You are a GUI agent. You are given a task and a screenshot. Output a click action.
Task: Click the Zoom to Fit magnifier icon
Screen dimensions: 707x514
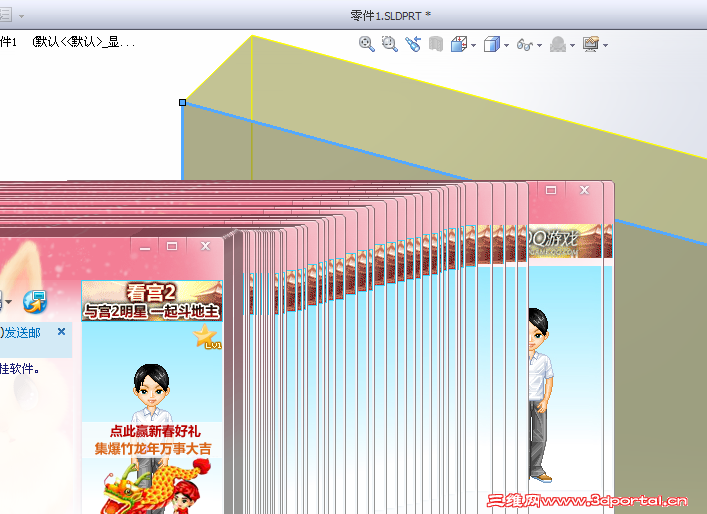(x=367, y=44)
